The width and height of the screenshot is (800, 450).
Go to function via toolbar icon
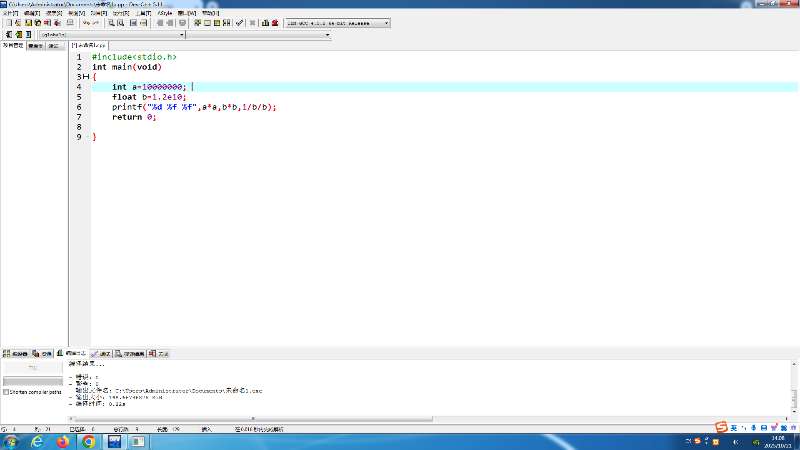(133, 23)
